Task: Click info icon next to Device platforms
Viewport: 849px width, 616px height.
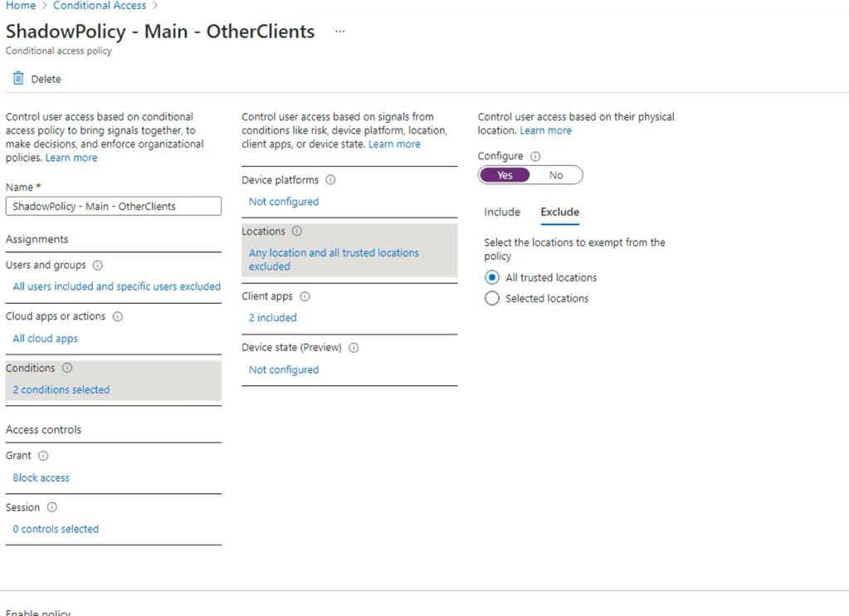Action: [331, 180]
